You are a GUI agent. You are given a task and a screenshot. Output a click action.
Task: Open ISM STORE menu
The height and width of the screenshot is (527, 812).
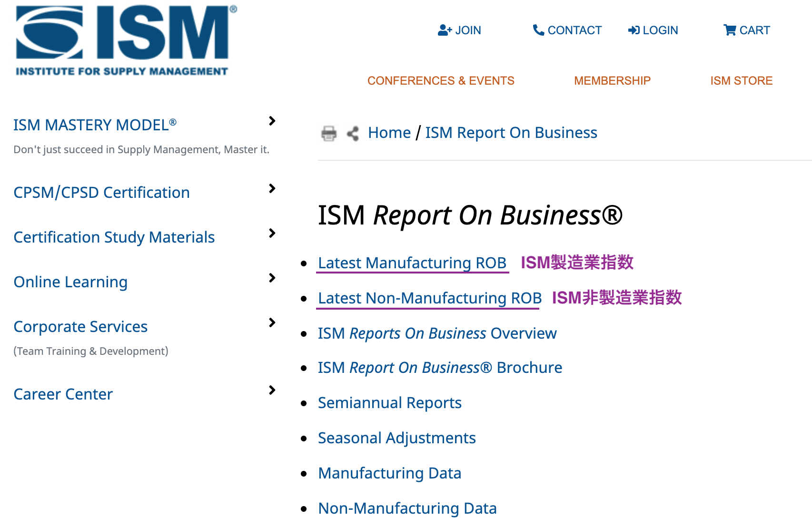741,80
